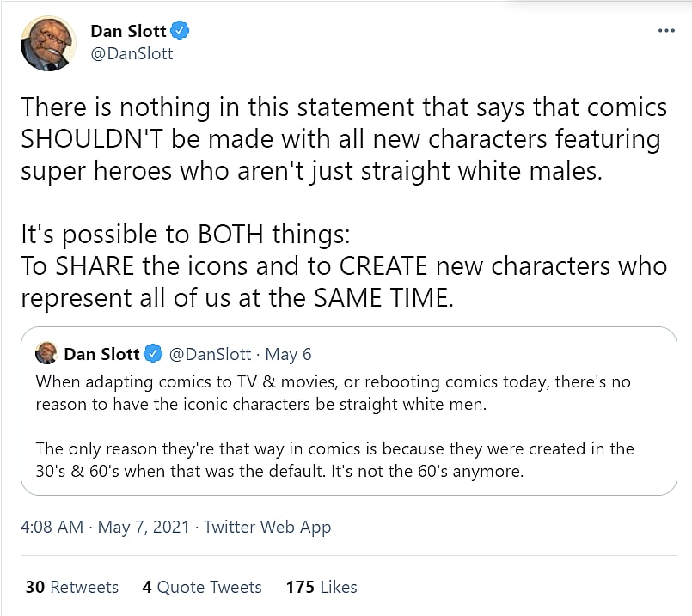View the 175 Likes list
692x616 pixels.
(322, 587)
